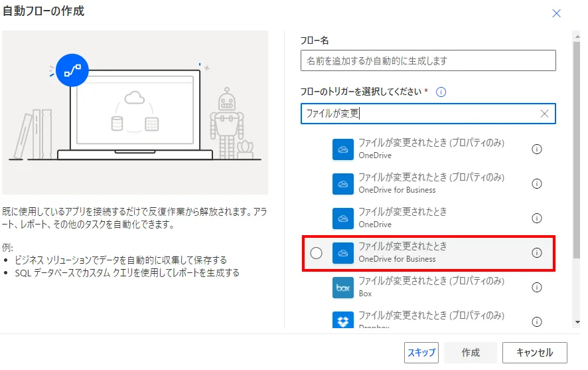Show info tooltip beside フローのトリガーを選択してください
This screenshot has height=370, width=588.
point(441,92)
